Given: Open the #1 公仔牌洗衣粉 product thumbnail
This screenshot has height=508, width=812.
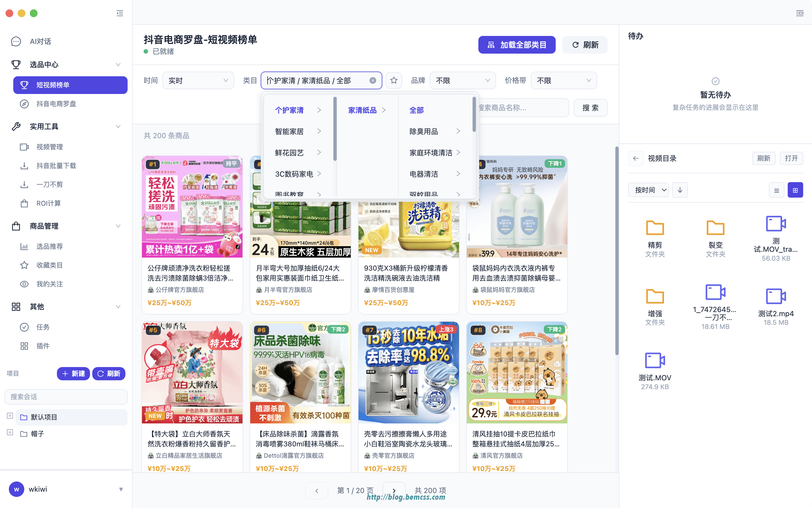Looking at the screenshot, I should 192,207.
